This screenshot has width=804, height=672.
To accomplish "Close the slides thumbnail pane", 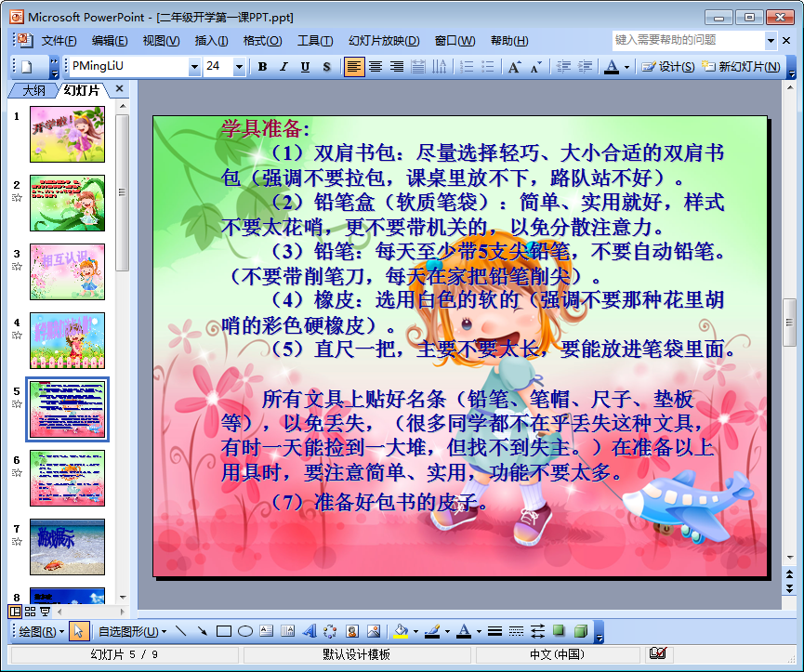I will pos(120,88).
